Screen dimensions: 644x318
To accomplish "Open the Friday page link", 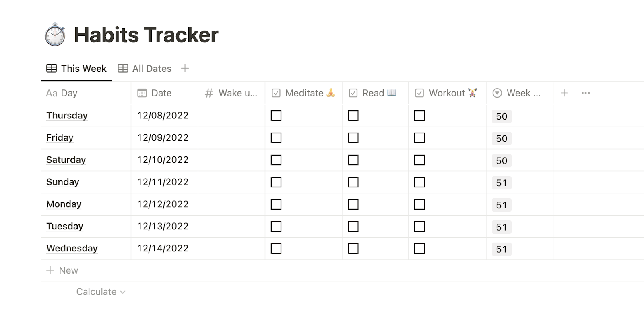I will (x=60, y=138).
